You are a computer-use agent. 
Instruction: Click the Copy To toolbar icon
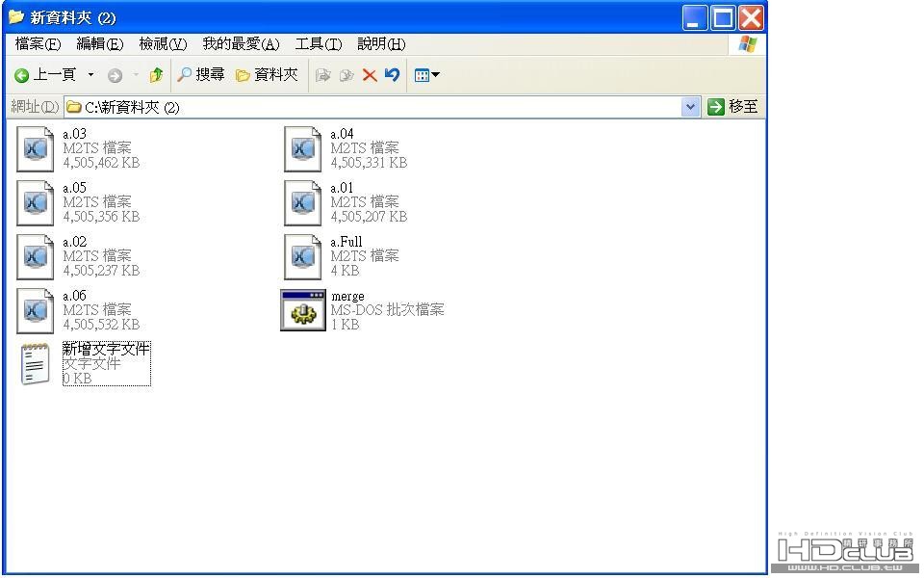point(346,75)
